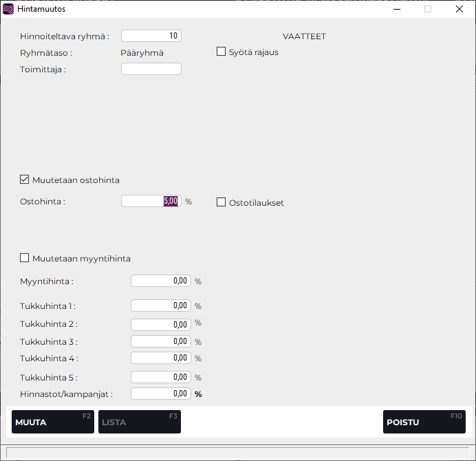The image size is (476, 461).
Task: Click the Hintamuutos app icon in title bar
Action: click(x=8, y=9)
